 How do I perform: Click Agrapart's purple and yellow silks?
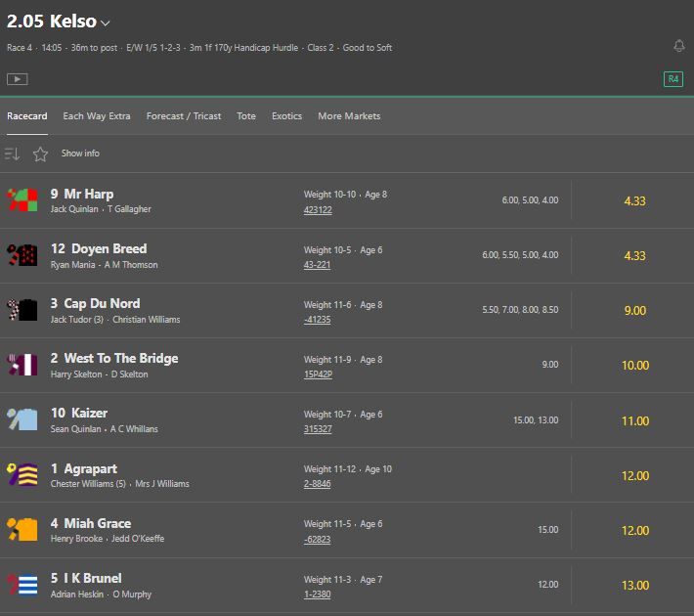pyautogui.click(x=22, y=475)
